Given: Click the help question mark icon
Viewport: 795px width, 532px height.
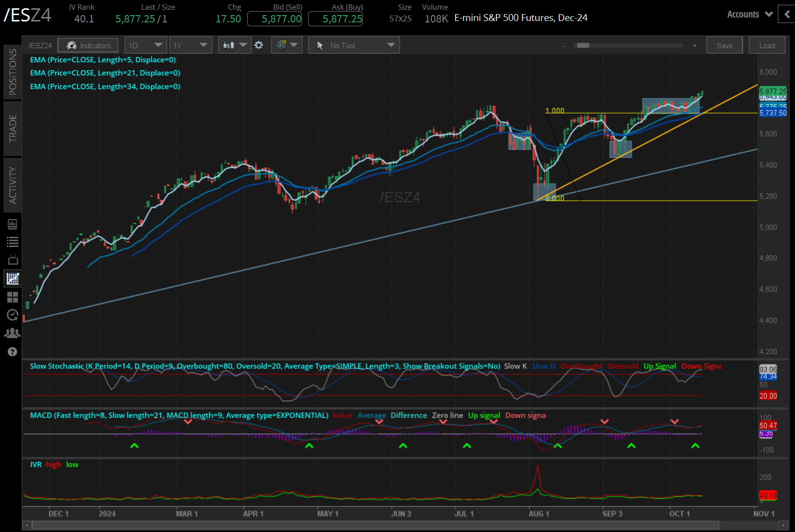Looking at the screenshot, I should [13, 351].
